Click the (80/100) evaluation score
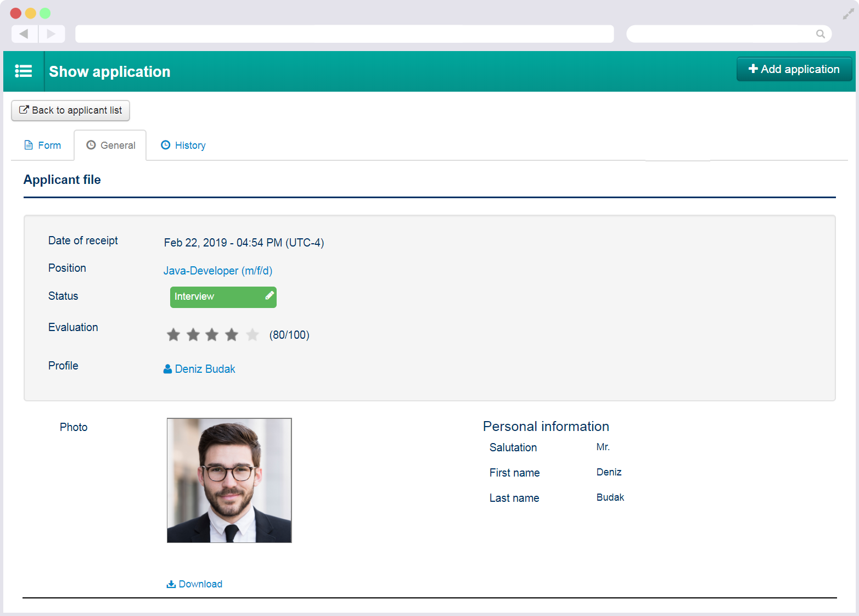Image resolution: width=859 pixels, height=616 pixels. coord(289,335)
